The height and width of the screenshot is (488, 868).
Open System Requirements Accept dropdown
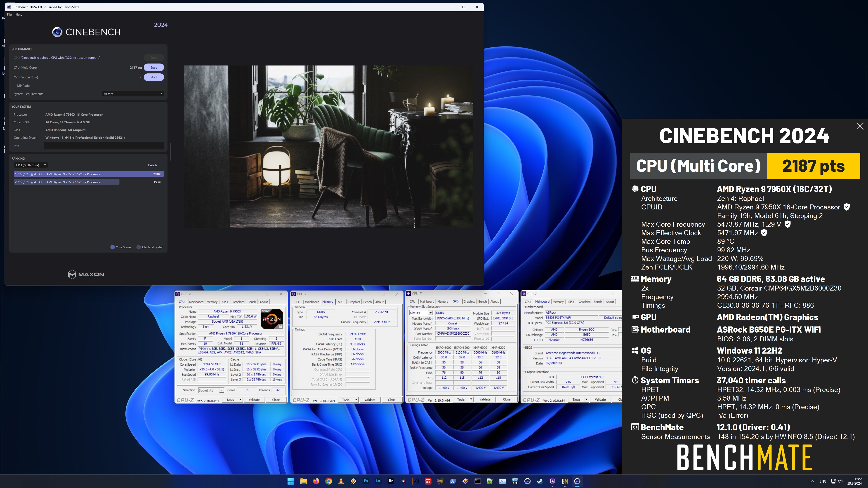(x=133, y=94)
